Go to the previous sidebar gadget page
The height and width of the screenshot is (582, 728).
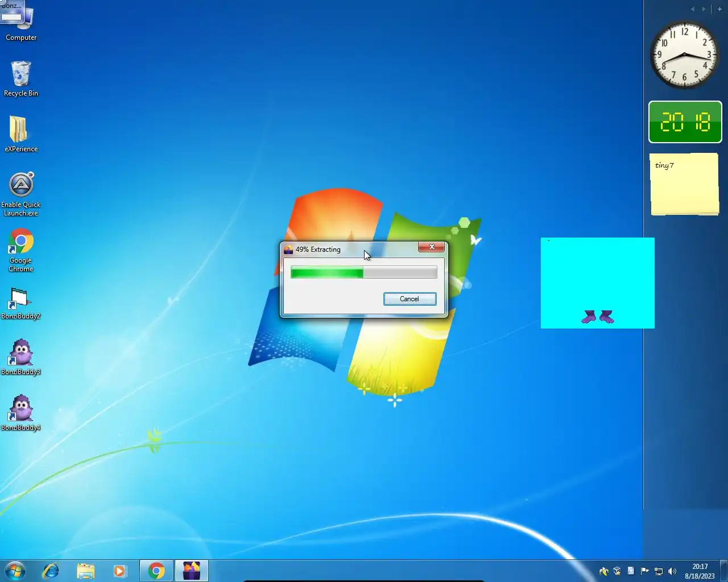click(693, 9)
